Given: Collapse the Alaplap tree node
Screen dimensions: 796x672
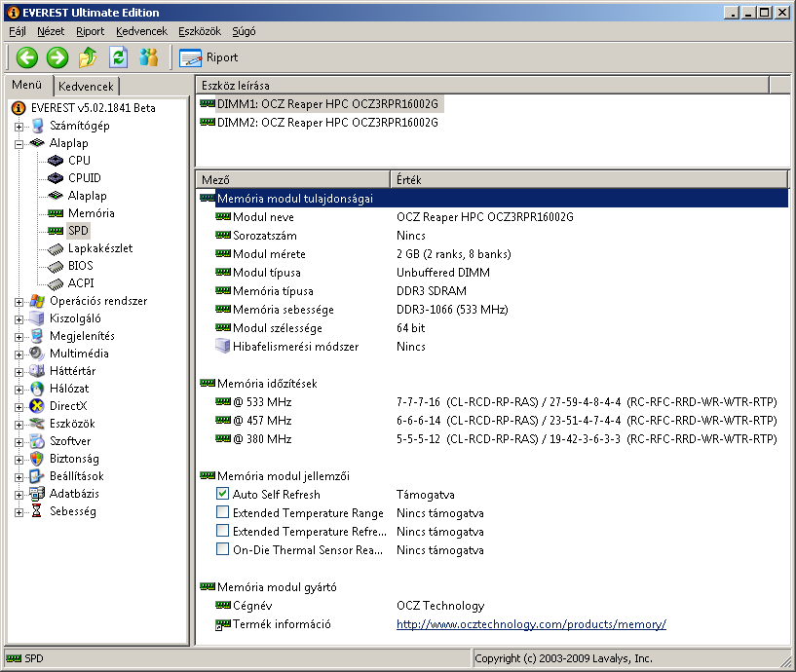Looking at the screenshot, I should click(x=19, y=145).
